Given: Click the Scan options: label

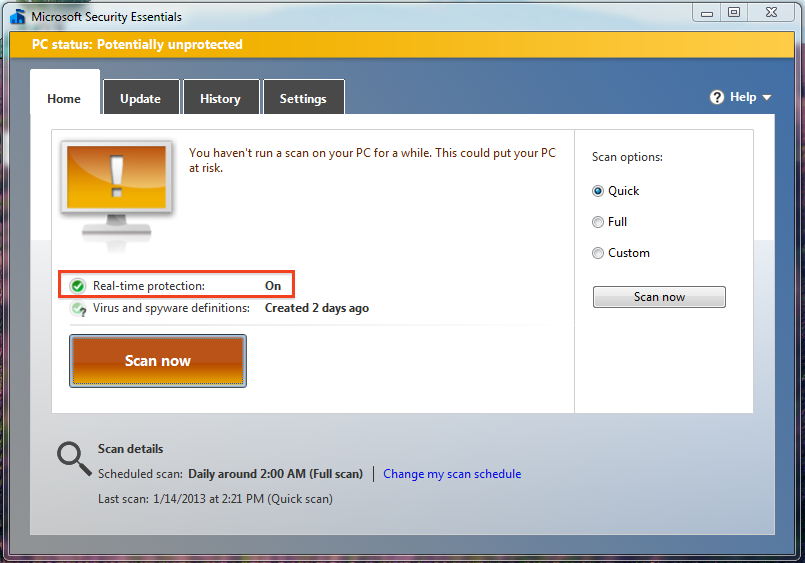Looking at the screenshot, I should pyautogui.click(x=627, y=157).
